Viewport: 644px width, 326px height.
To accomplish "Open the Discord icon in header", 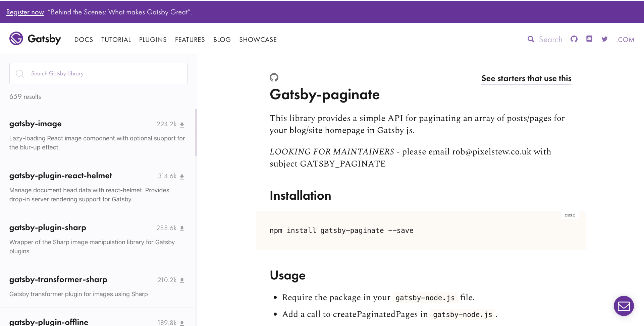I will (x=589, y=39).
